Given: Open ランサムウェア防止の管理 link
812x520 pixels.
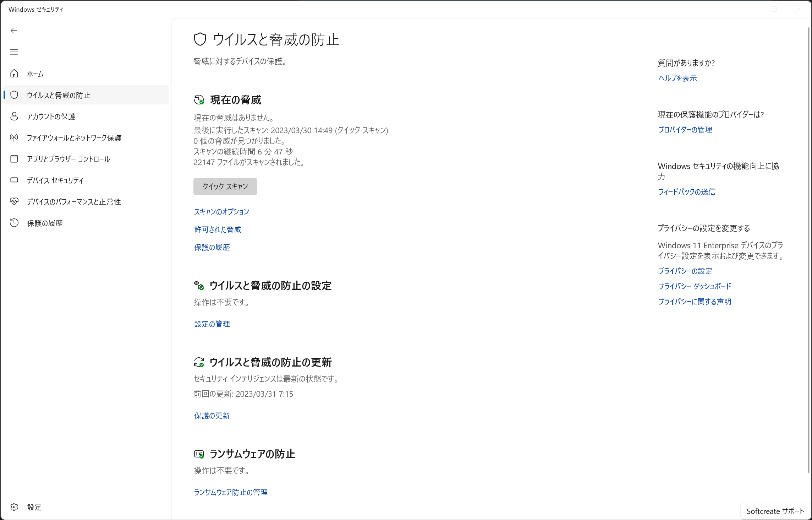Looking at the screenshot, I should coord(231,492).
